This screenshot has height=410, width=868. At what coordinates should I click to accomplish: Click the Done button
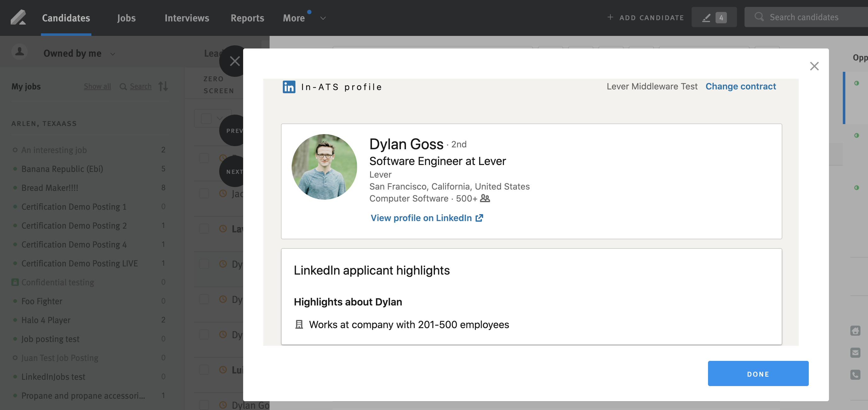point(758,373)
